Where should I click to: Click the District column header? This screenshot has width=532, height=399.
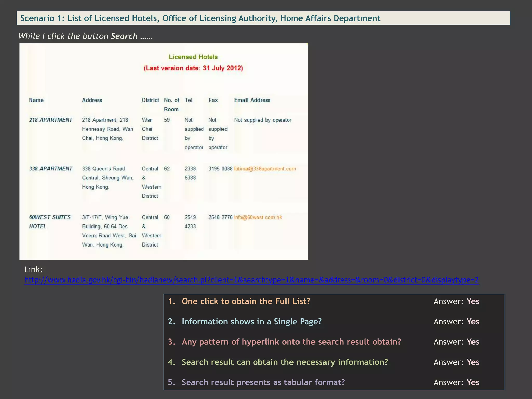point(150,100)
